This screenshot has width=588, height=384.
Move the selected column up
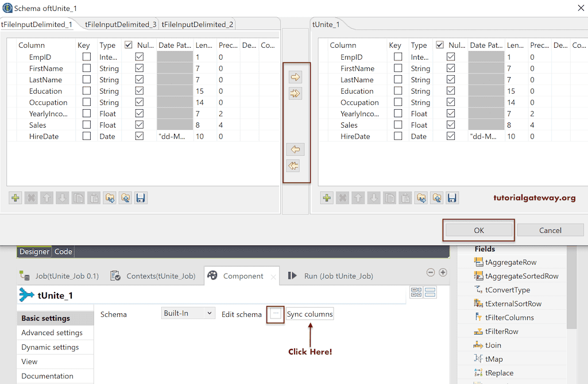(357, 198)
